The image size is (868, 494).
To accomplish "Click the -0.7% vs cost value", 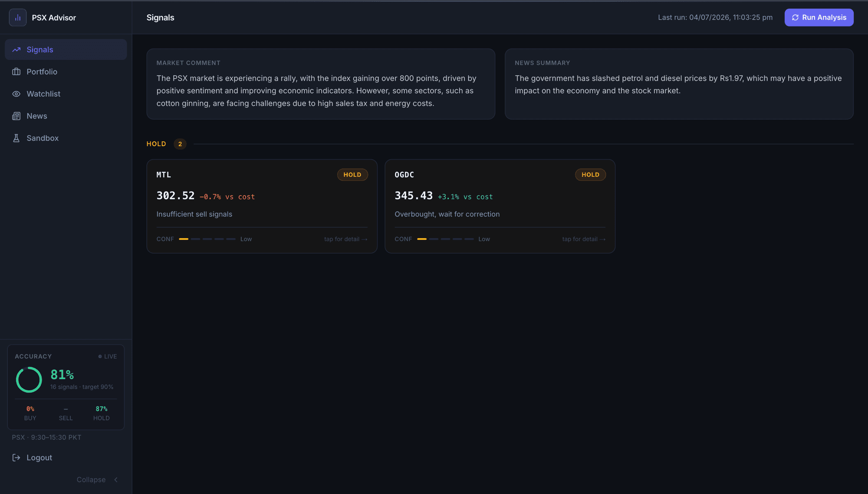I will pyautogui.click(x=227, y=197).
